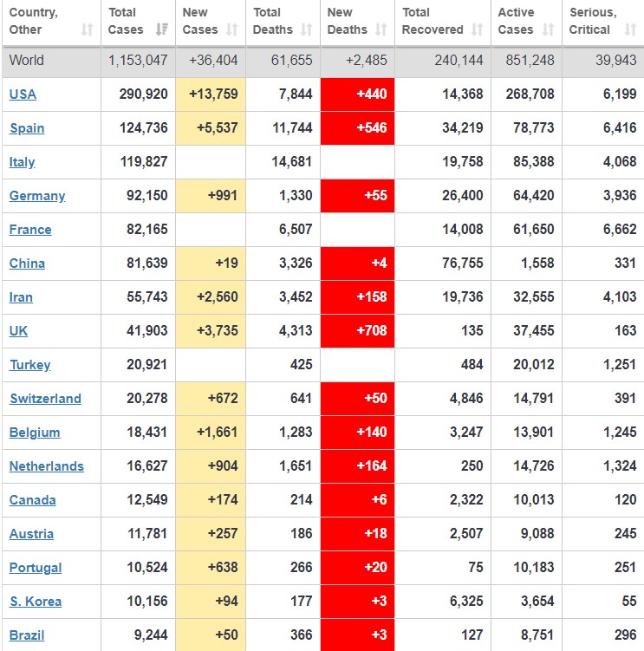Click the Switzerland link

coord(45,399)
